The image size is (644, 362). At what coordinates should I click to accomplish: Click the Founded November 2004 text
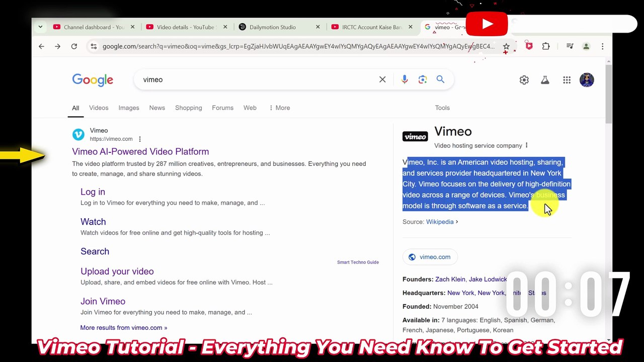pos(440,307)
